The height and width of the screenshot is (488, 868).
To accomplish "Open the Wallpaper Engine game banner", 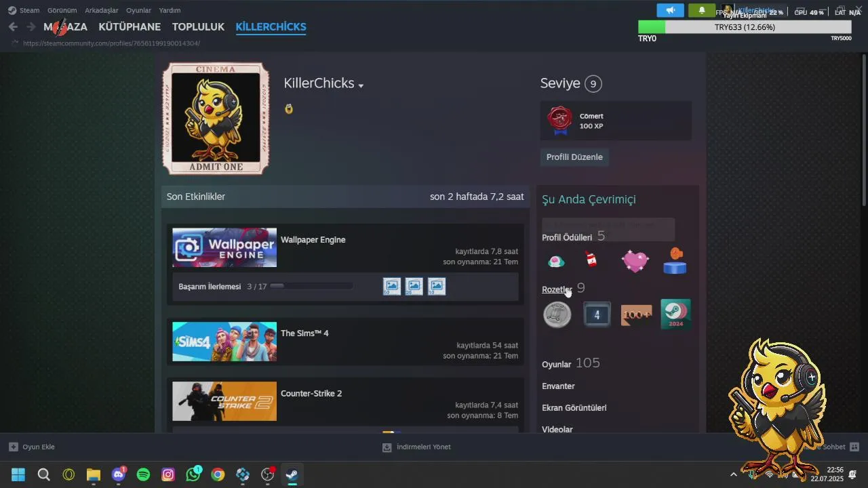I will [x=224, y=247].
